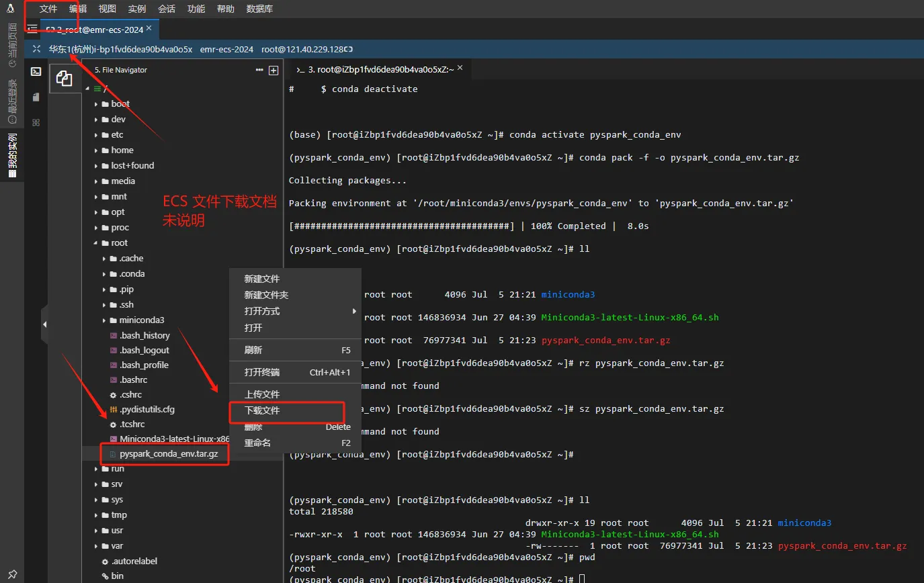The width and height of the screenshot is (924, 583).
Task: Open the 功能 menu
Action: tap(196, 9)
